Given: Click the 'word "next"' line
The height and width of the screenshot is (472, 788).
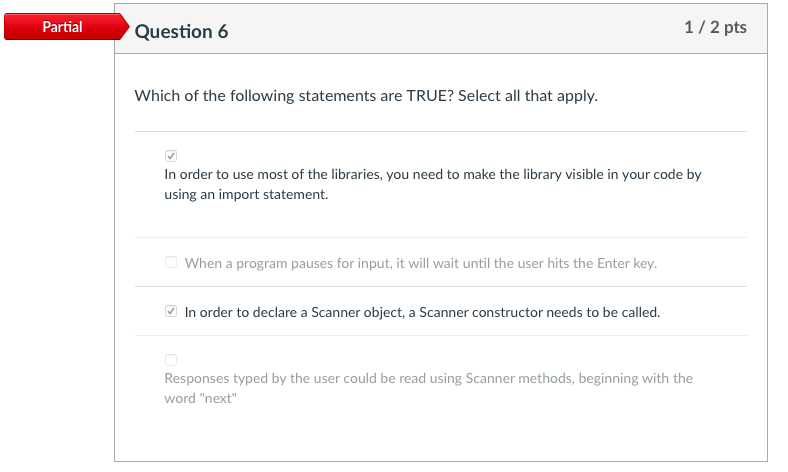Looking at the screenshot, I should [x=201, y=398].
